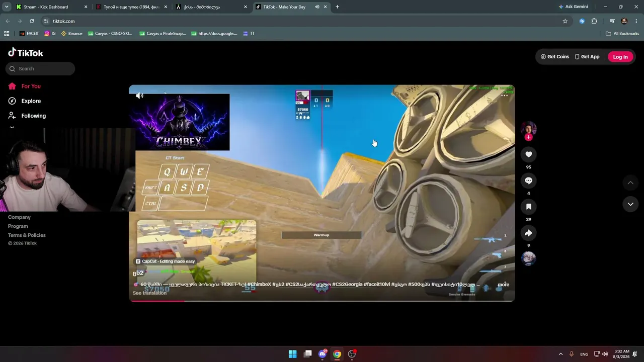Expand the video caption with 'more'
The width and height of the screenshot is (644, 362).
pos(503,285)
